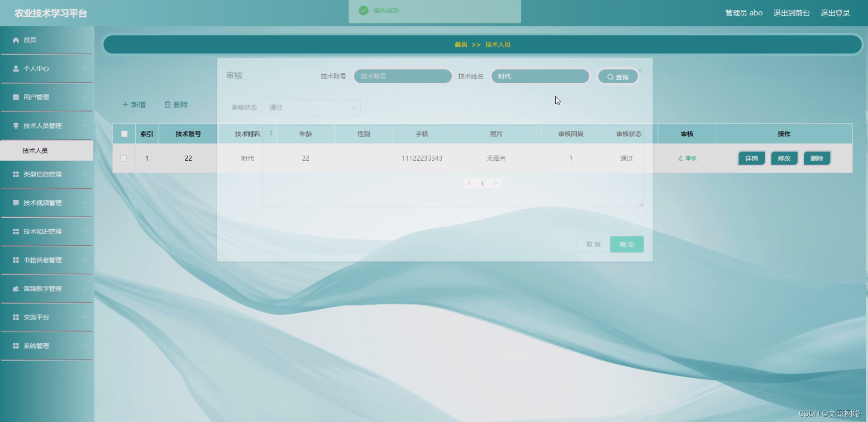The image size is (868, 422).
Task: Click the home icon beside 首页
Action: coord(15,40)
